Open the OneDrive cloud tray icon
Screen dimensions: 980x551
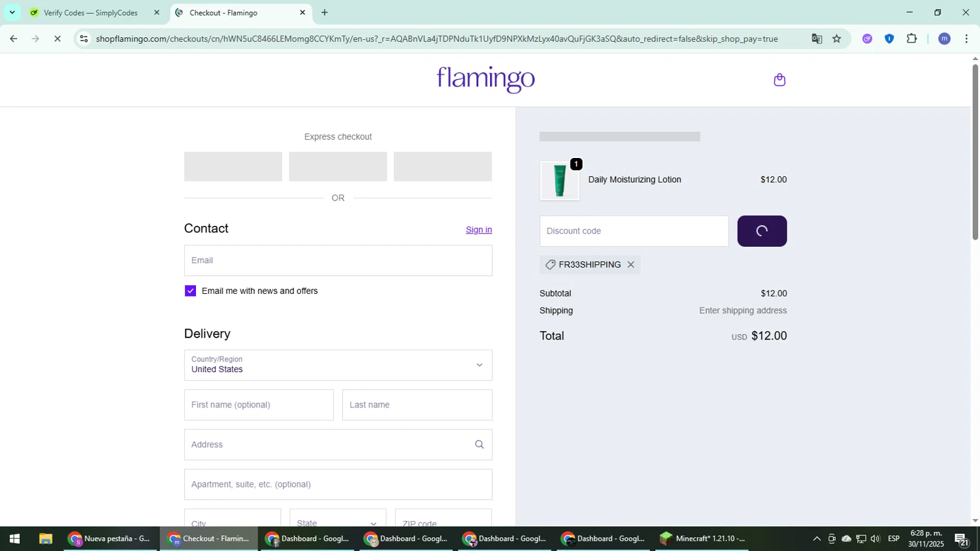pyautogui.click(x=846, y=539)
